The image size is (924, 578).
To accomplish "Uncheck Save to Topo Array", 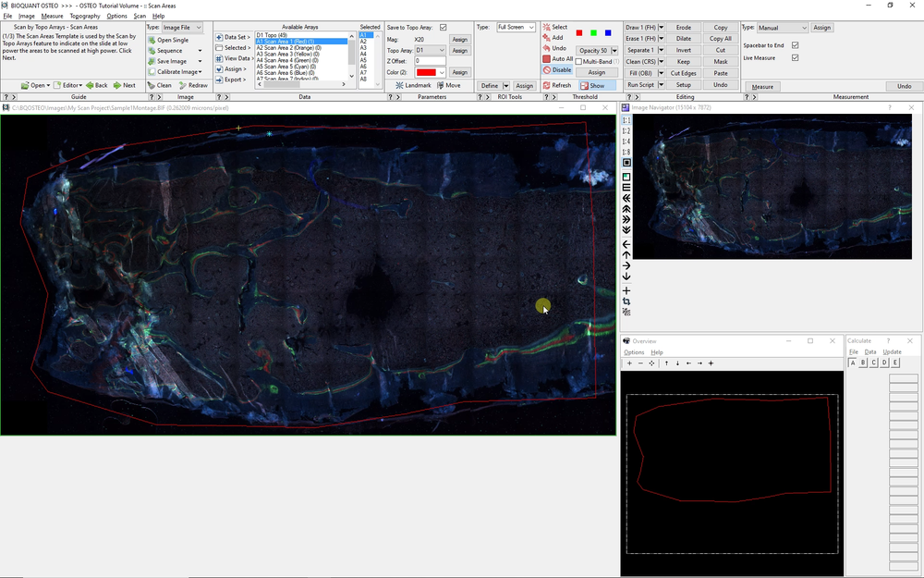I will (x=443, y=27).
